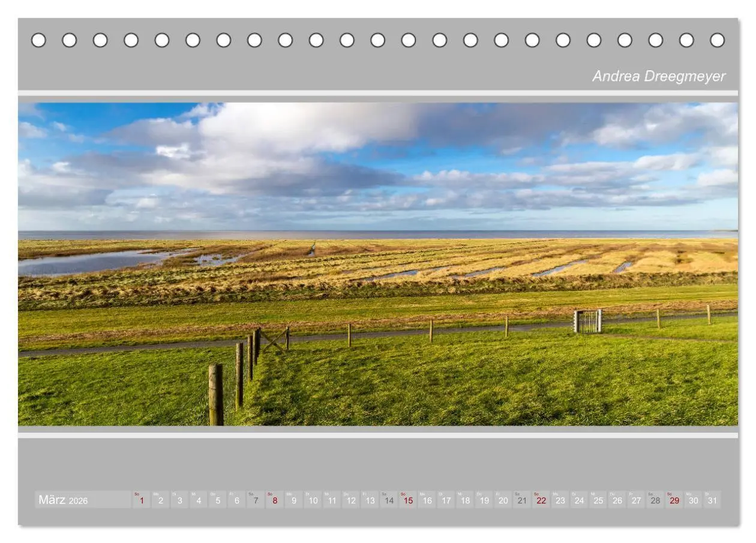This screenshot has height=543, width=756.
Task: Pick day 31 at the strip's end
Action: click(x=712, y=500)
